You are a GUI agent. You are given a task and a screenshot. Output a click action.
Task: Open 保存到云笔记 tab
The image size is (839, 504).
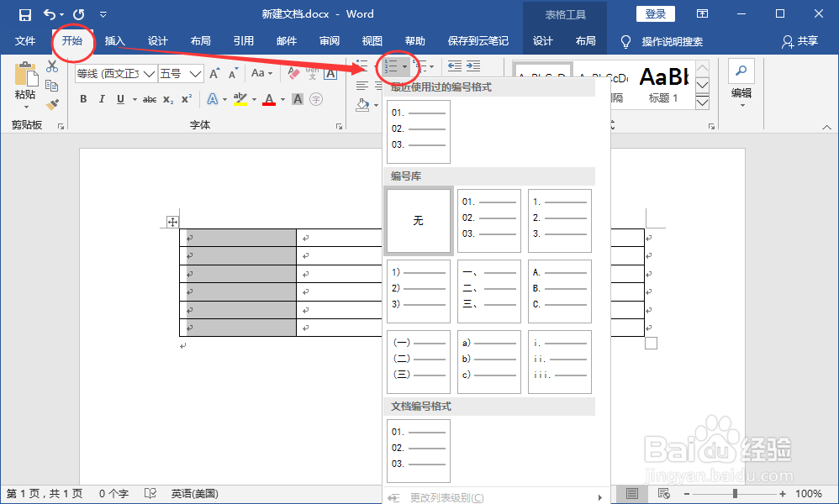[478, 41]
